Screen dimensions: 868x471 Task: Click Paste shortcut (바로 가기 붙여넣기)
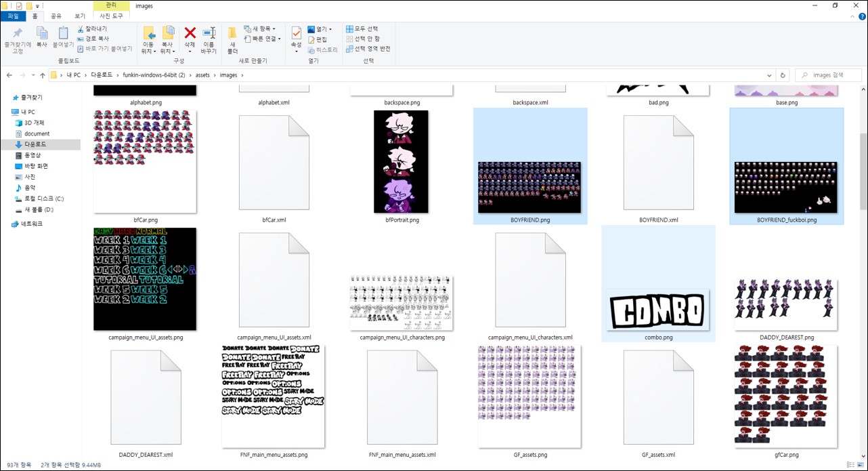104,49
